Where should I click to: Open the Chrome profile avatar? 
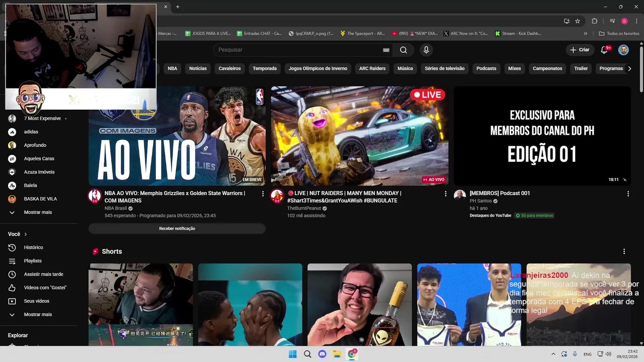[624, 21]
